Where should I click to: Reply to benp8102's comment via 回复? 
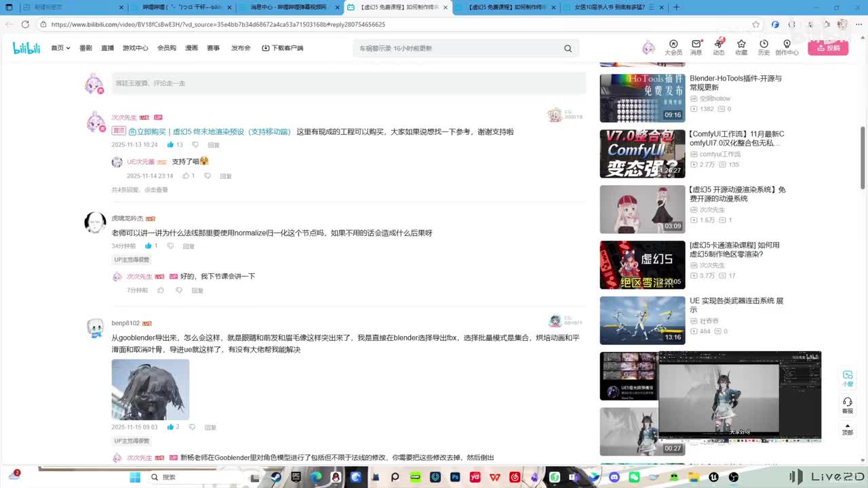[210, 427]
